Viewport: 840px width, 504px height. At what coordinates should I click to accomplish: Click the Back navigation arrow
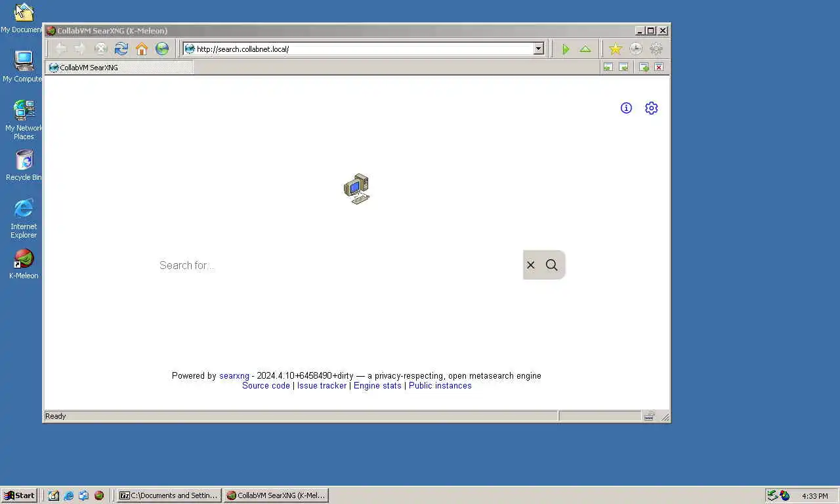click(x=60, y=49)
